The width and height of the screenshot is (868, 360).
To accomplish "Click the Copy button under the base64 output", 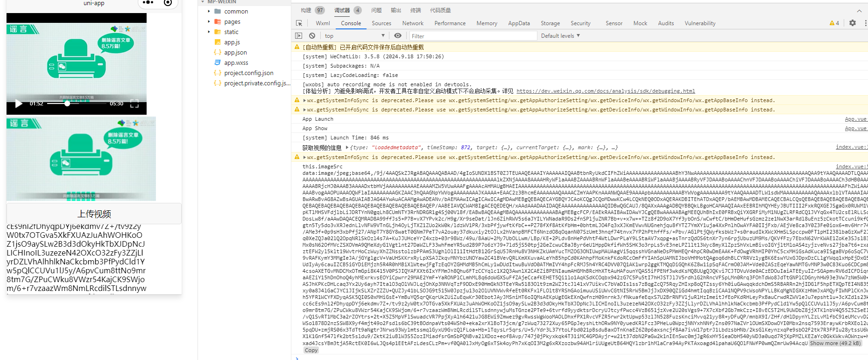I will [x=311, y=350].
